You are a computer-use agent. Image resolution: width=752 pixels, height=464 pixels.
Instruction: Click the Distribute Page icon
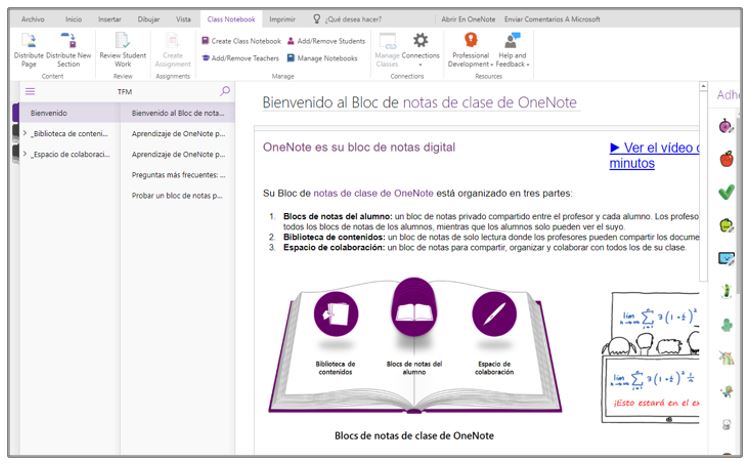coord(29,42)
